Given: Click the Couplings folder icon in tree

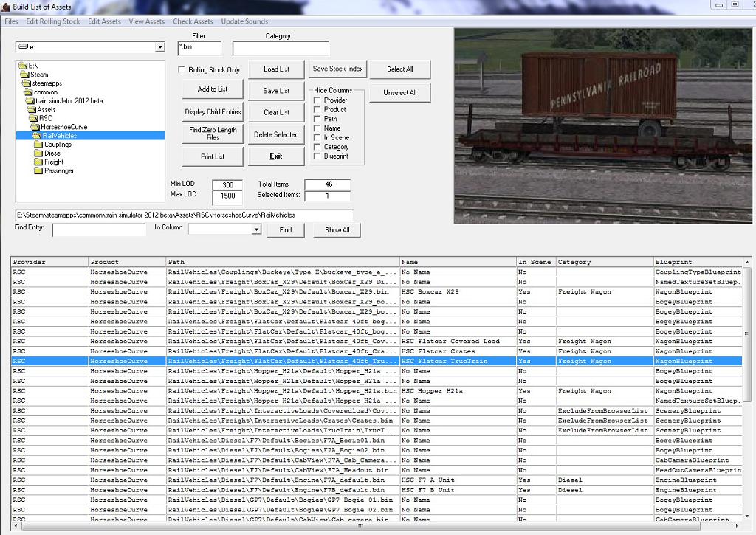Looking at the screenshot, I should [38, 145].
